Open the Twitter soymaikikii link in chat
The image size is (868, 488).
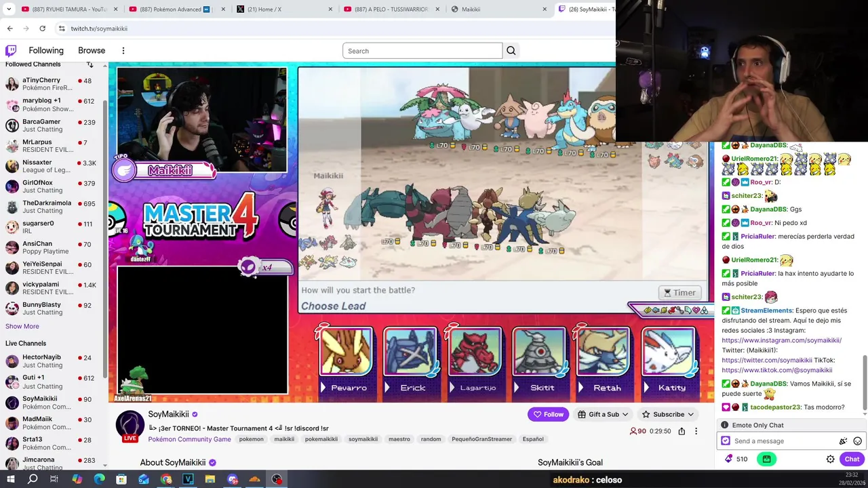coord(767,360)
